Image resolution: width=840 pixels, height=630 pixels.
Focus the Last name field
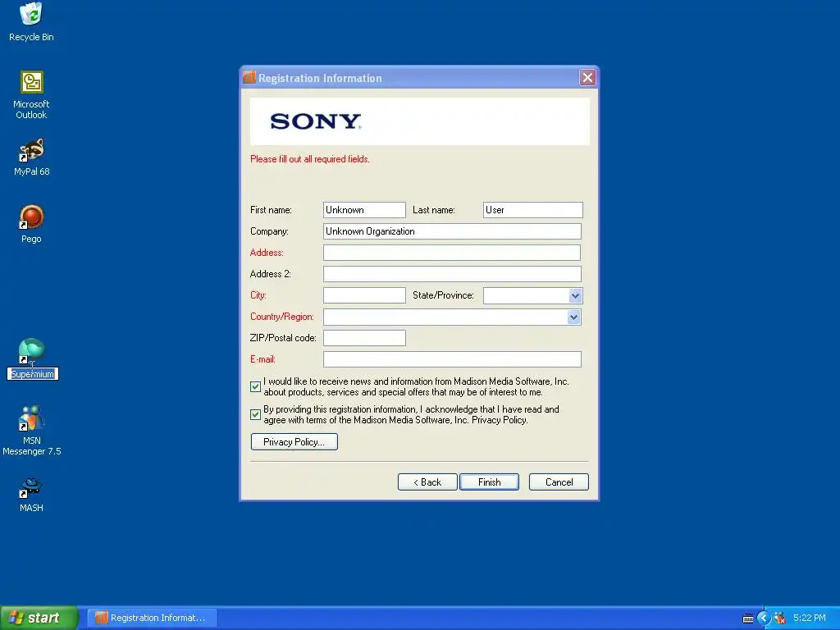(x=532, y=210)
